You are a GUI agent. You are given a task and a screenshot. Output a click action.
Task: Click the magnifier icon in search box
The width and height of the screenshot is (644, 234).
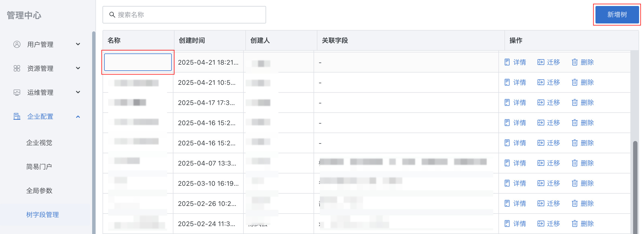[x=112, y=15]
